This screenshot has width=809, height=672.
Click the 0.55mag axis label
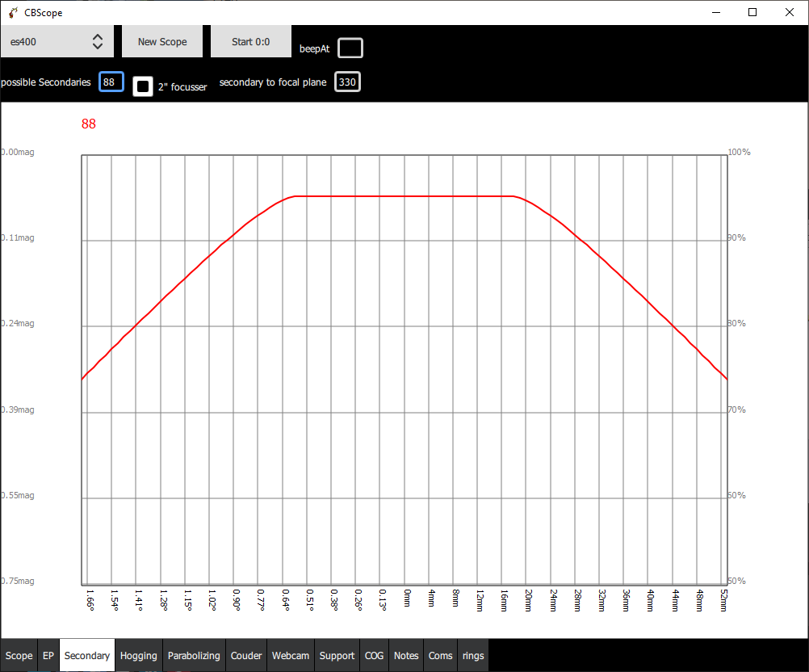click(x=18, y=495)
